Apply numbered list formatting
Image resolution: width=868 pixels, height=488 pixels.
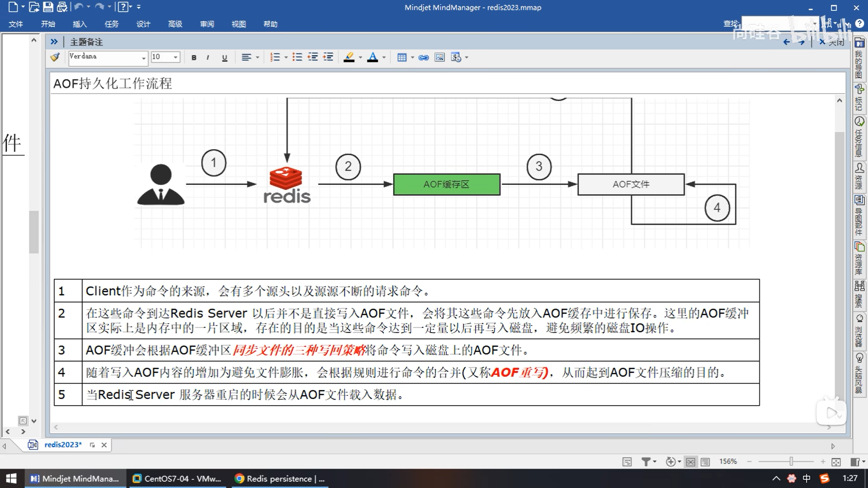275,57
